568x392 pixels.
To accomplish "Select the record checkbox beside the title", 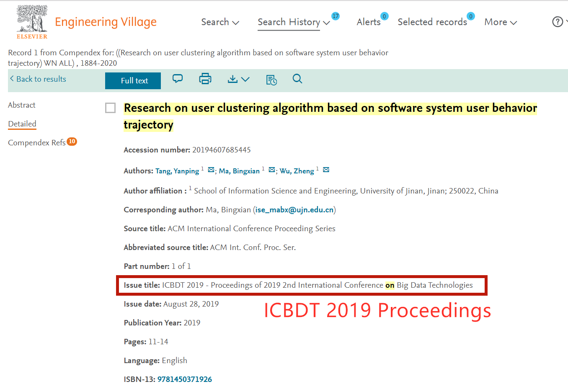I will 110,108.
